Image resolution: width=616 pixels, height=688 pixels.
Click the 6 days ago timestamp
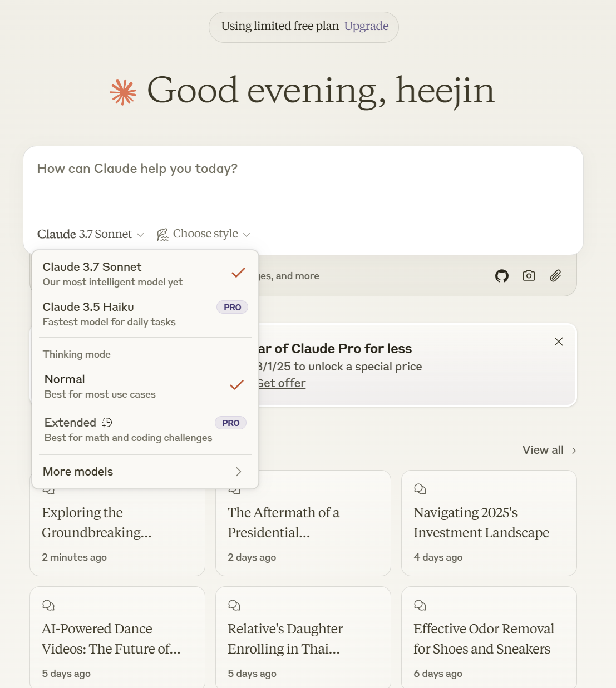(x=438, y=674)
